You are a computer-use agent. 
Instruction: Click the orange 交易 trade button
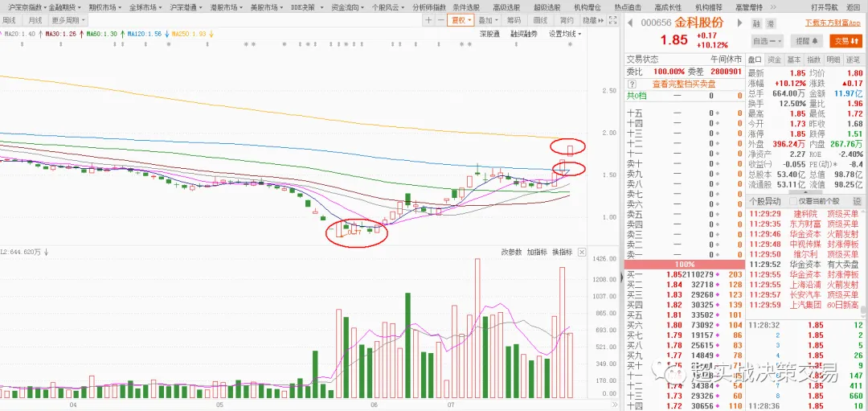[x=845, y=41]
